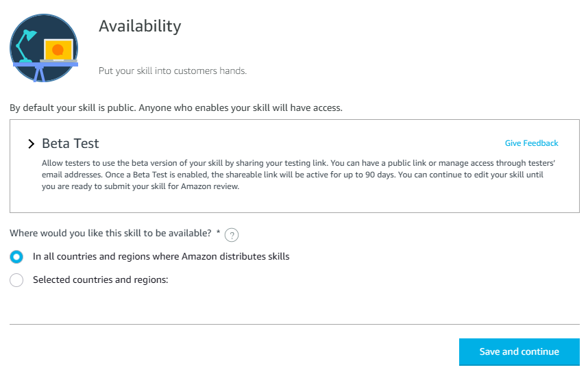Image resolution: width=588 pixels, height=374 pixels.
Task: Click the 'In all countries and regions' label
Action: click(x=161, y=257)
